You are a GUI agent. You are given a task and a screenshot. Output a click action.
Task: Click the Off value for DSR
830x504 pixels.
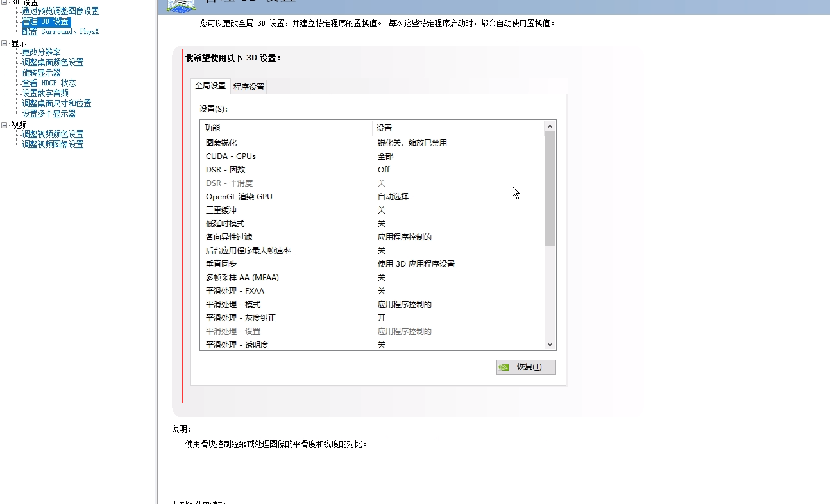(x=384, y=170)
